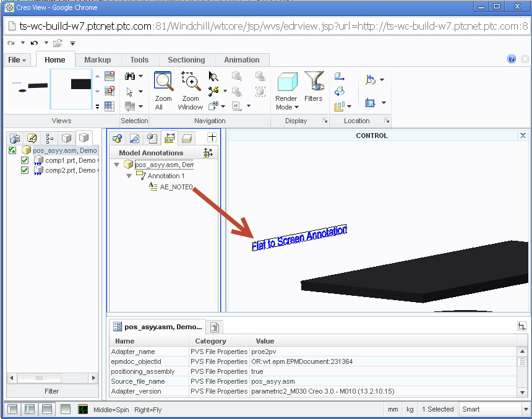Screen dimensions: 532x419
Task: Uncheck the comp1.prt checkbox
Action: pyautogui.click(x=25, y=160)
